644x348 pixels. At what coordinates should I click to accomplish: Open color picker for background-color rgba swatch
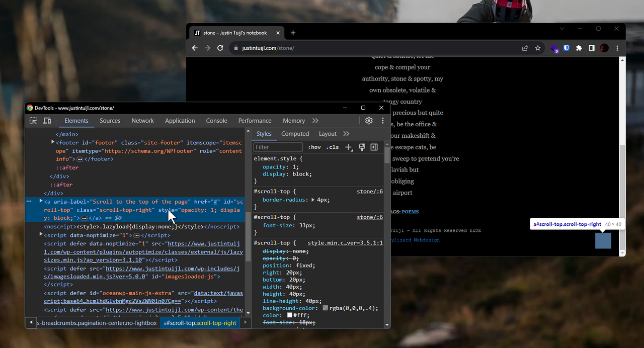click(x=326, y=308)
